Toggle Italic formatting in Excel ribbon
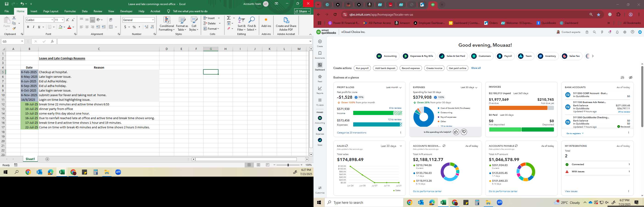Screen dimensions: 644x207 (x=34, y=27)
